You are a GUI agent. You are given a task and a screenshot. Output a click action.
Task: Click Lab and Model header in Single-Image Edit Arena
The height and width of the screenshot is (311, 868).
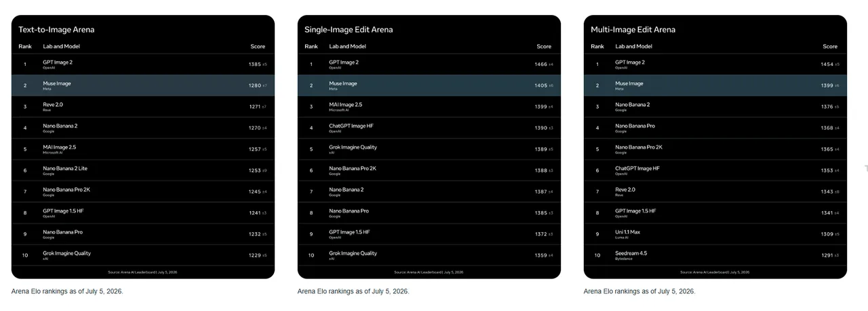pos(347,46)
